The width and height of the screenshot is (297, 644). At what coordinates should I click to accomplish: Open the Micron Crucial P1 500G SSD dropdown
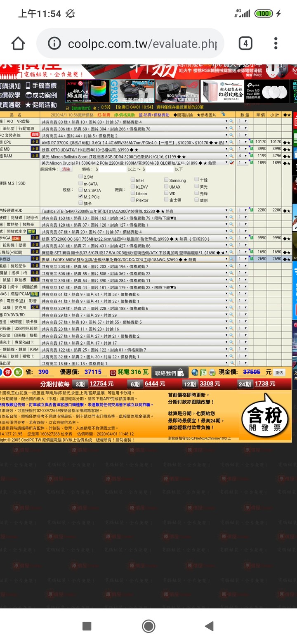pyautogui.click(x=134, y=163)
